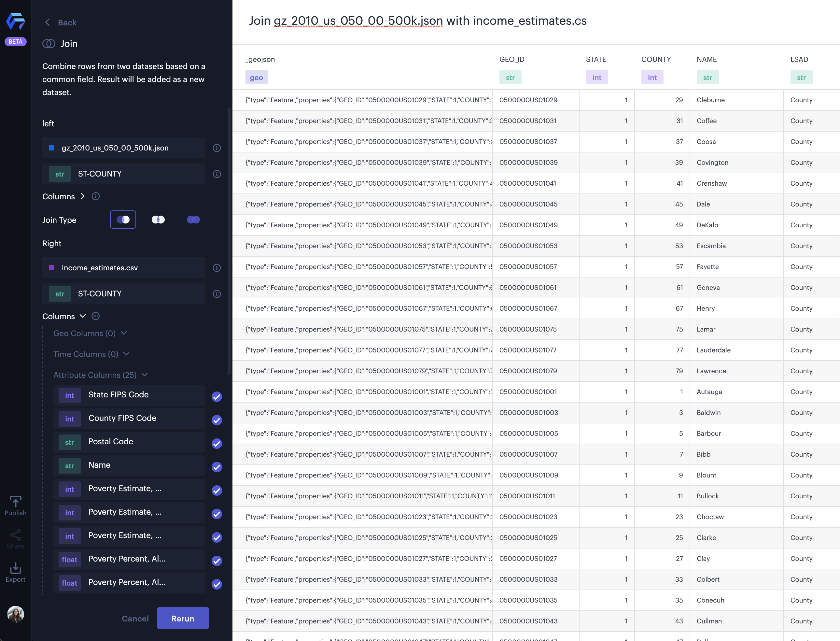Viewport: 840px width, 641px height.
Task: Click the Rerun button
Action: (183, 618)
